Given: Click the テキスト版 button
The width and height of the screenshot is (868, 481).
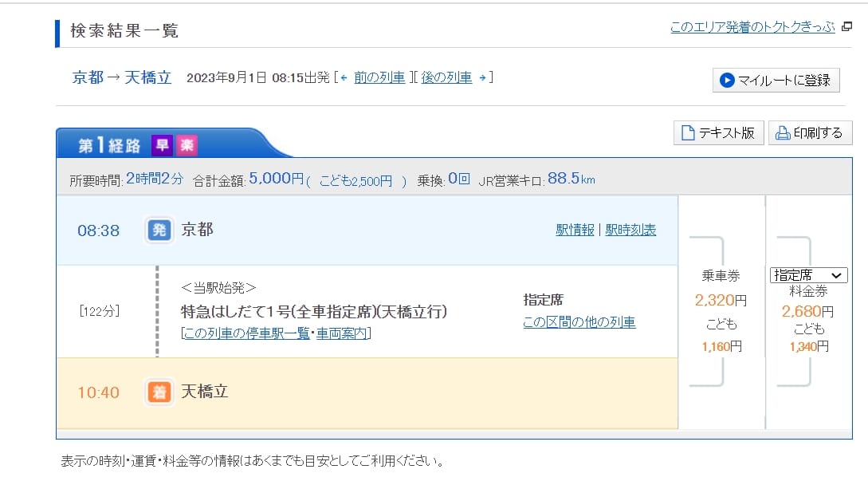Looking at the screenshot, I should point(717,132).
